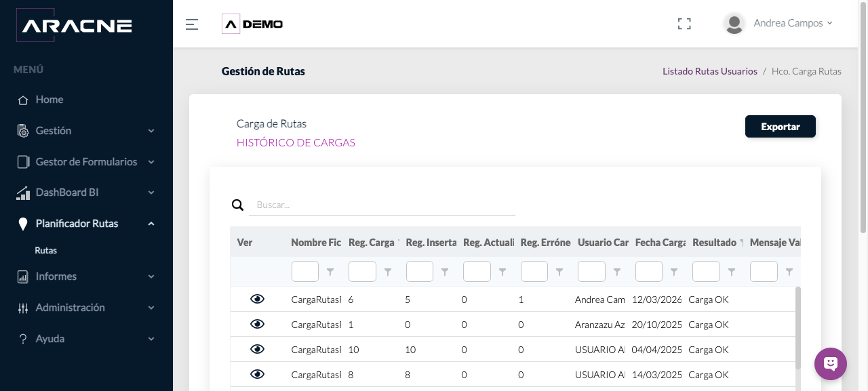
Task: Click Carga OK in the 12/03/2026 row
Action: (709, 300)
